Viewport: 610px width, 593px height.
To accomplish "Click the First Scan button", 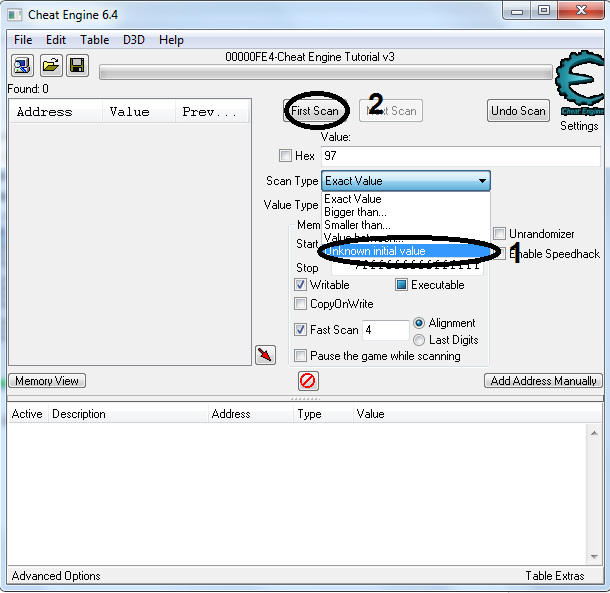I will click(x=315, y=111).
